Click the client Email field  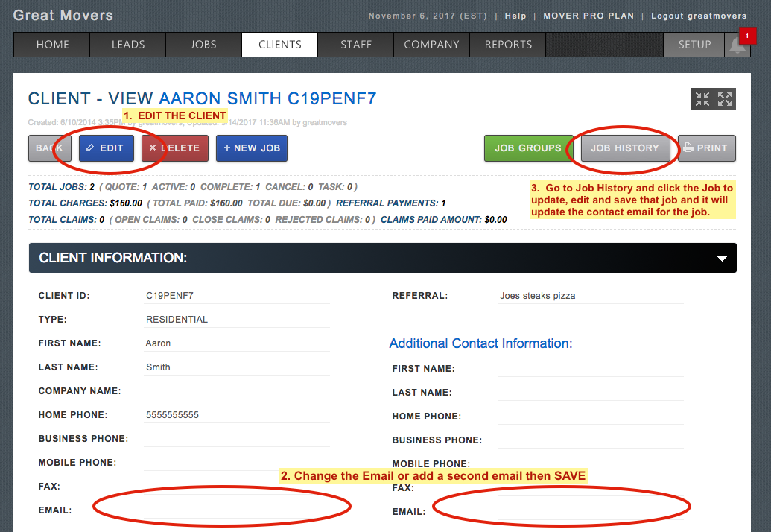(237, 510)
